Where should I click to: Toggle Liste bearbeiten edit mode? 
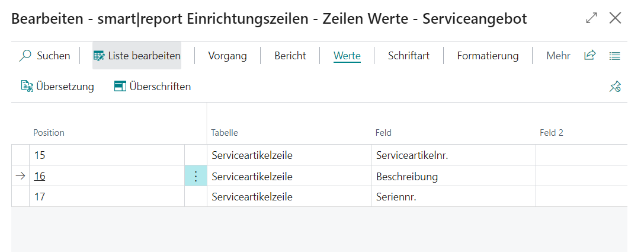137,56
